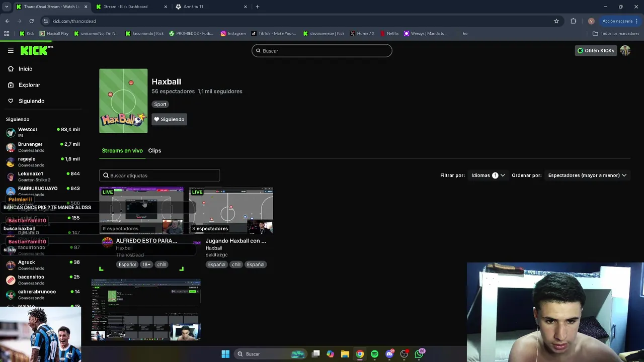Open the Kick hamburger menu
The width and height of the screenshot is (644, 362).
(11, 51)
